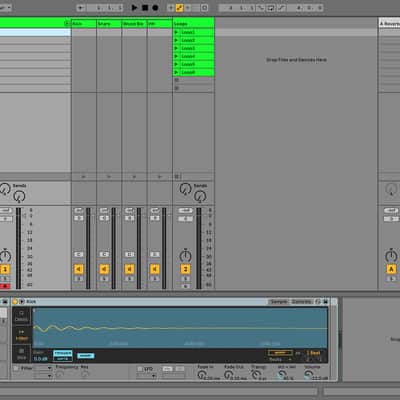Solo track 1
This screenshot has width=400, height=400.
coord(5,279)
